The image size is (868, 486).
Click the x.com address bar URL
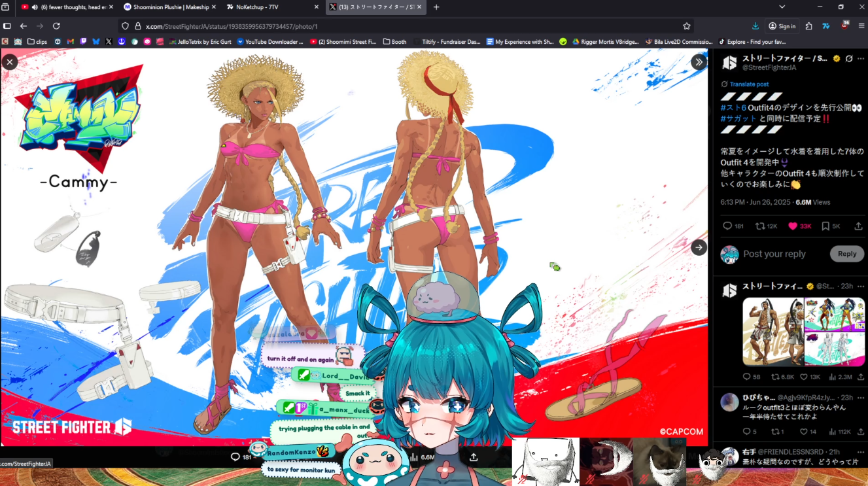pyautogui.click(x=232, y=26)
